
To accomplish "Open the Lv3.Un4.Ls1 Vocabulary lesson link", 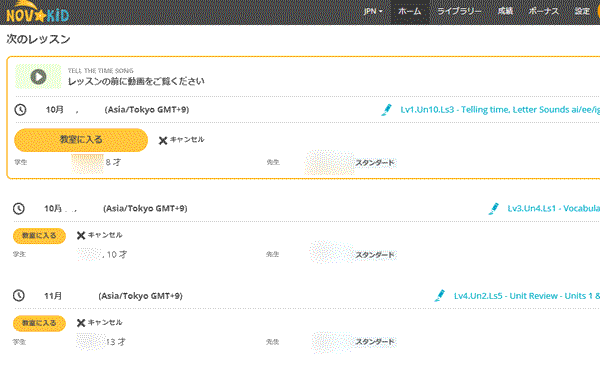I will [553, 209].
